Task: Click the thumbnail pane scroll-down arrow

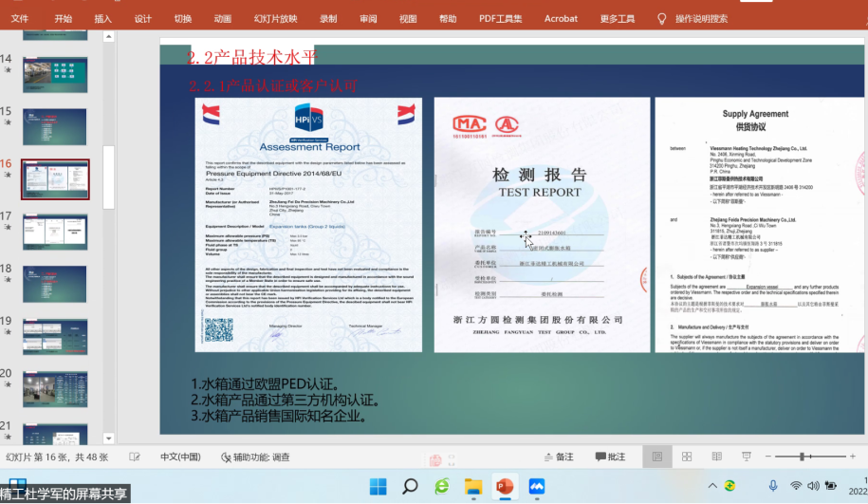Action: [108, 439]
